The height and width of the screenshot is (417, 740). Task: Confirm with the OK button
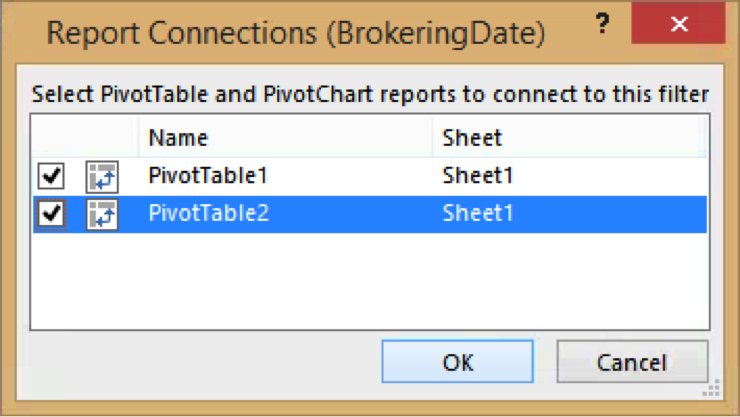pyautogui.click(x=458, y=362)
